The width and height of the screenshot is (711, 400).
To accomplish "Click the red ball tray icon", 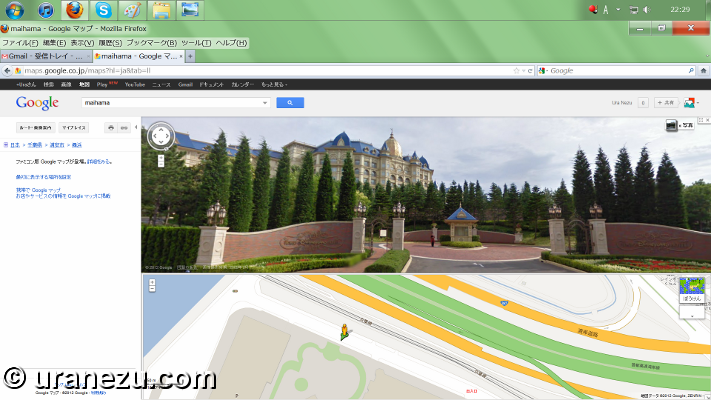I will (x=593, y=9).
